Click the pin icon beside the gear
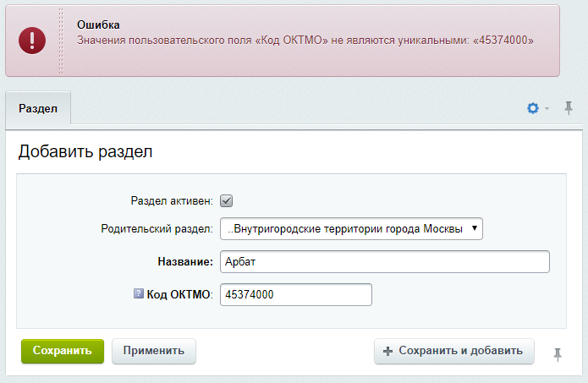Image resolution: width=588 pixels, height=383 pixels. pyautogui.click(x=569, y=107)
